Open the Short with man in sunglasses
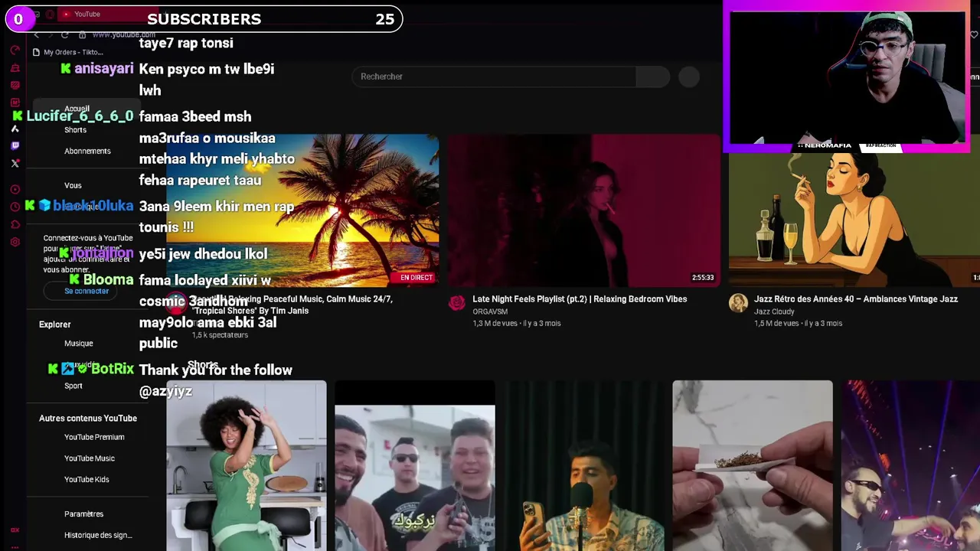980x551 pixels. coord(910,465)
